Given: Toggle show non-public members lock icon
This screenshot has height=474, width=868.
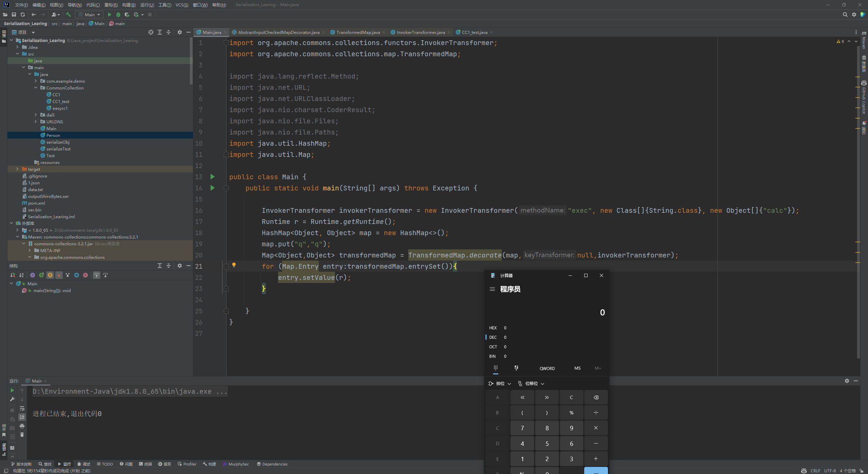Looking at the screenshot, I should pyautogui.click(x=59, y=275).
